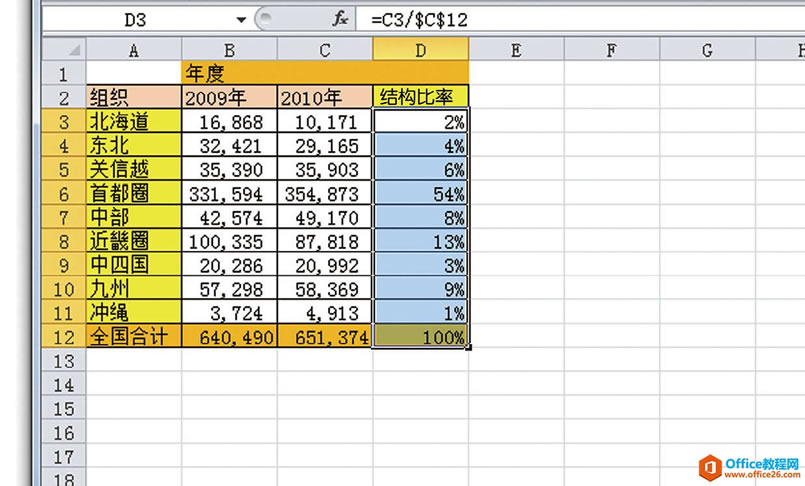
Task: Click the cell containing 20,286
Action: coord(229,265)
